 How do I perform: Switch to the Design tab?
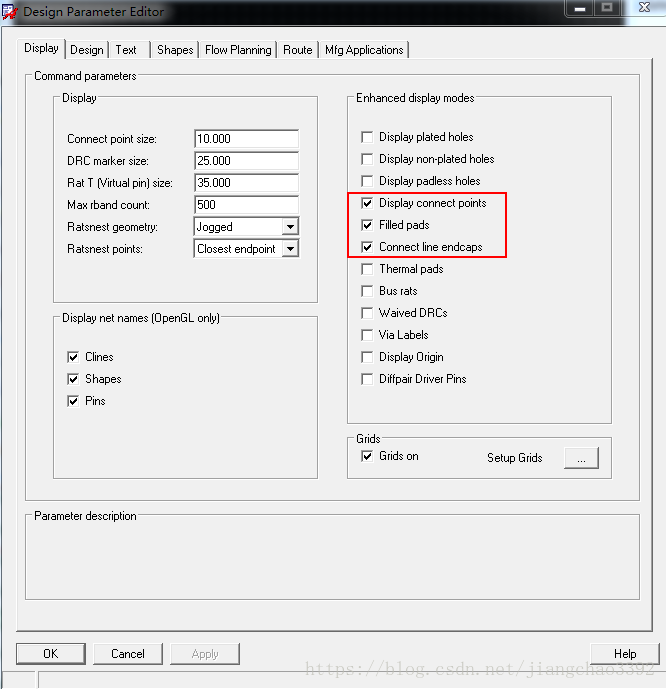(87, 50)
